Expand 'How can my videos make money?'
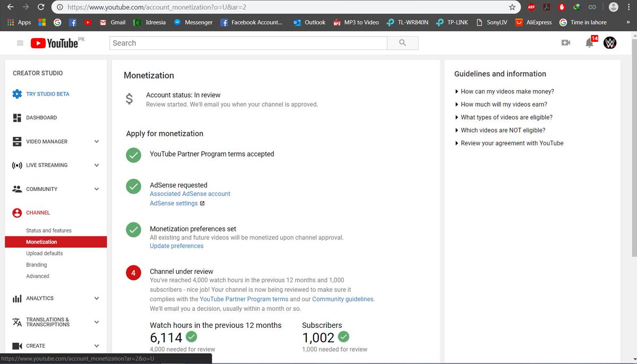 point(504,92)
